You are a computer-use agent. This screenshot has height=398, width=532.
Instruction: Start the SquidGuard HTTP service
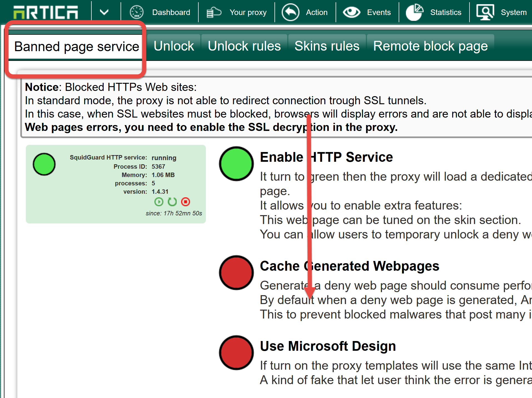(159, 202)
